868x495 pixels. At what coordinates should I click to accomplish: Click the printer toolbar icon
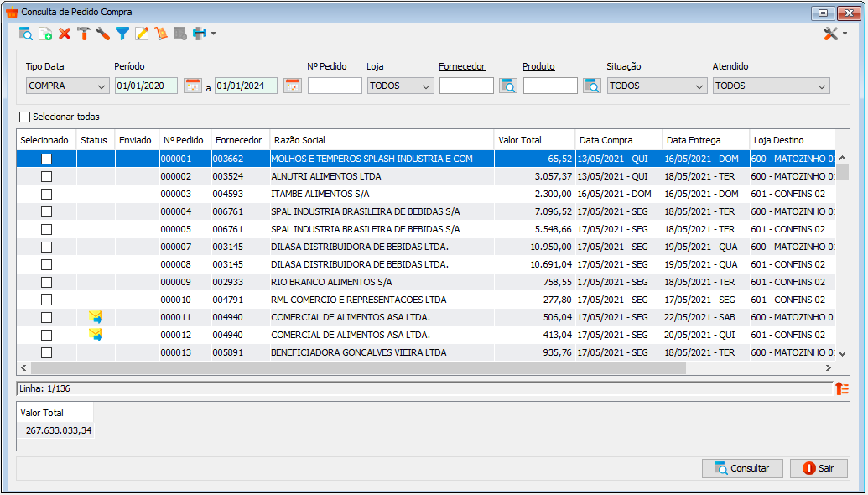click(x=200, y=34)
